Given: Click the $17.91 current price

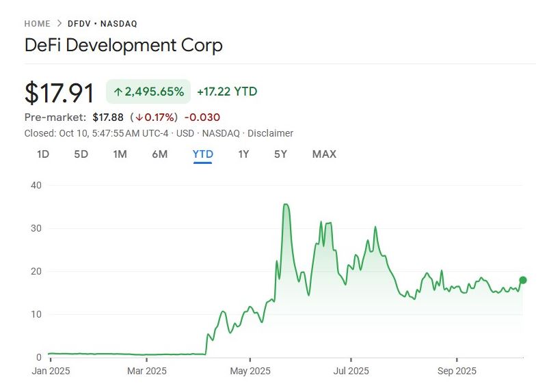Looking at the screenshot, I should pyautogui.click(x=59, y=93).
